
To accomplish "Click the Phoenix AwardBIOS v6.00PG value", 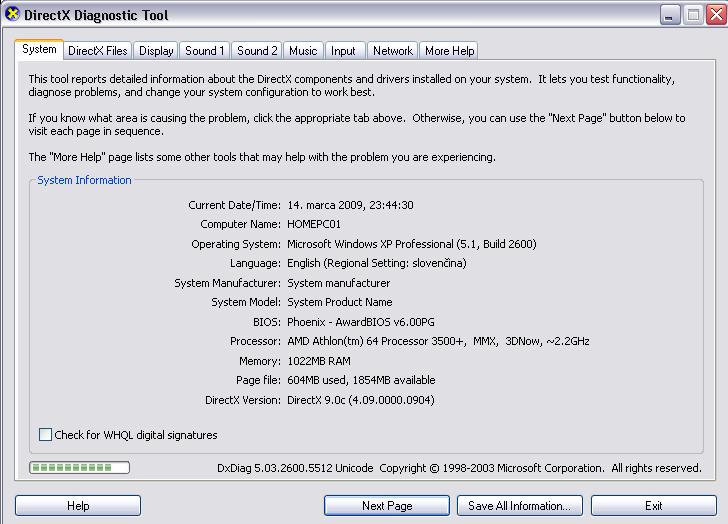I will 361,322.
